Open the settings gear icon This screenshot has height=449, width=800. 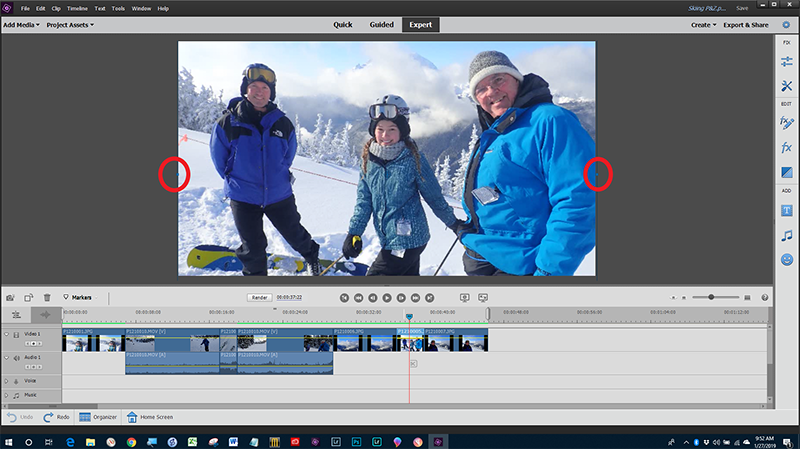(x=786, y=24)
